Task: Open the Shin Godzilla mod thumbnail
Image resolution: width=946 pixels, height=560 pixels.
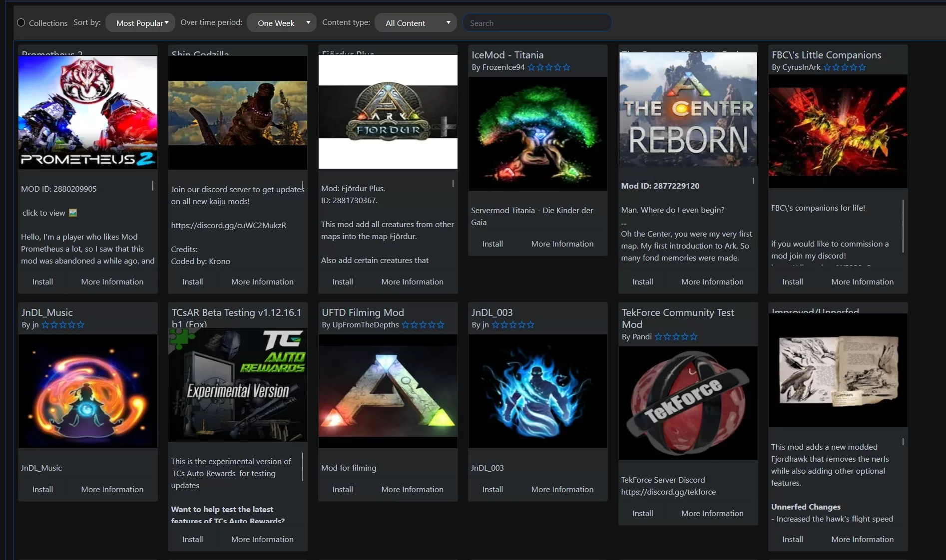Action: pos(238,113)
